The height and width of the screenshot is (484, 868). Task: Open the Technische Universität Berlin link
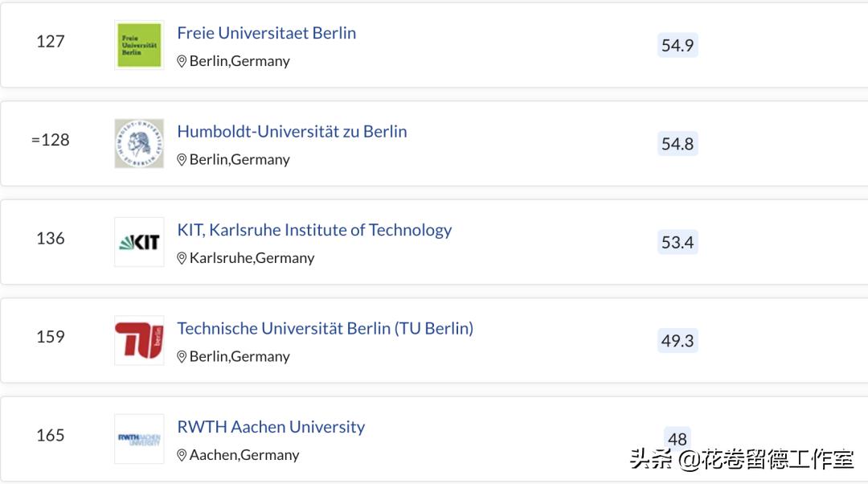pos(325,328)
